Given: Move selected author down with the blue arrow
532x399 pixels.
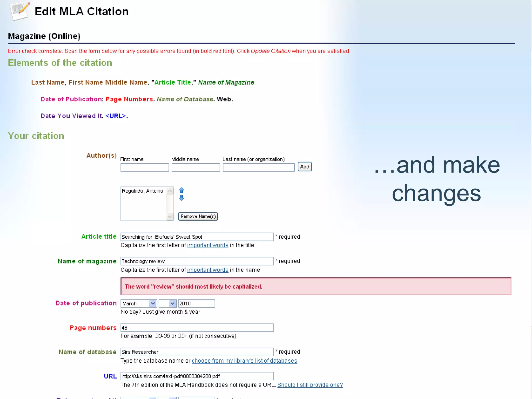Looking at the screenshot, I should tap(181, 198).
